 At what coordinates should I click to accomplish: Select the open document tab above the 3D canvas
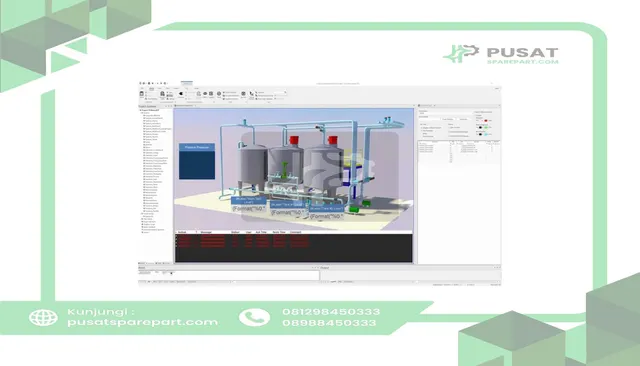coord(184,106)
